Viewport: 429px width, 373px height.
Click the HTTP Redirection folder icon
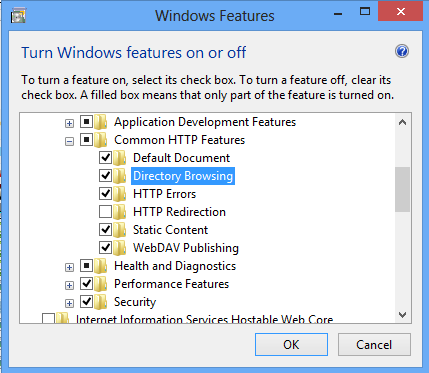(119, 212)
